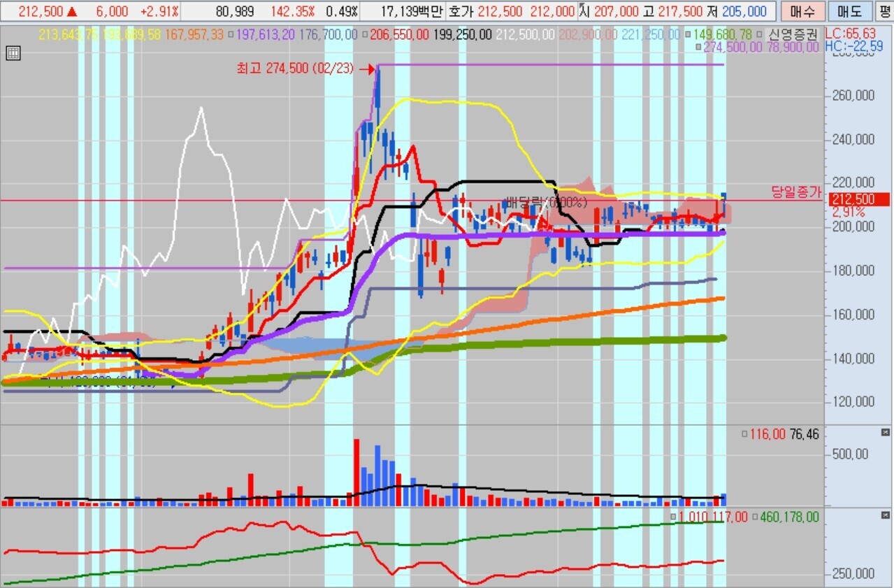Click the 176,700,00 legend value
This screenshot has width=894, height=588.
tap(329, 34)
